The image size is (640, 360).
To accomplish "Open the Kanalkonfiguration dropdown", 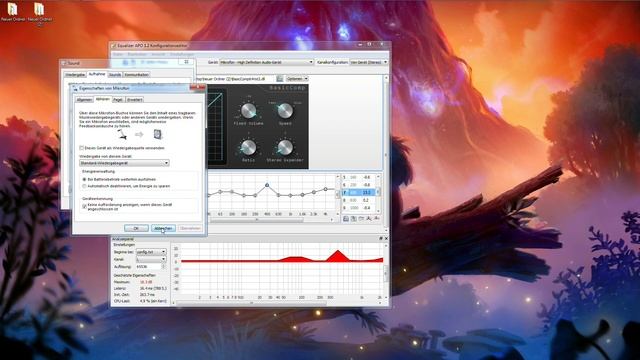I will click(x=369, y=62).
